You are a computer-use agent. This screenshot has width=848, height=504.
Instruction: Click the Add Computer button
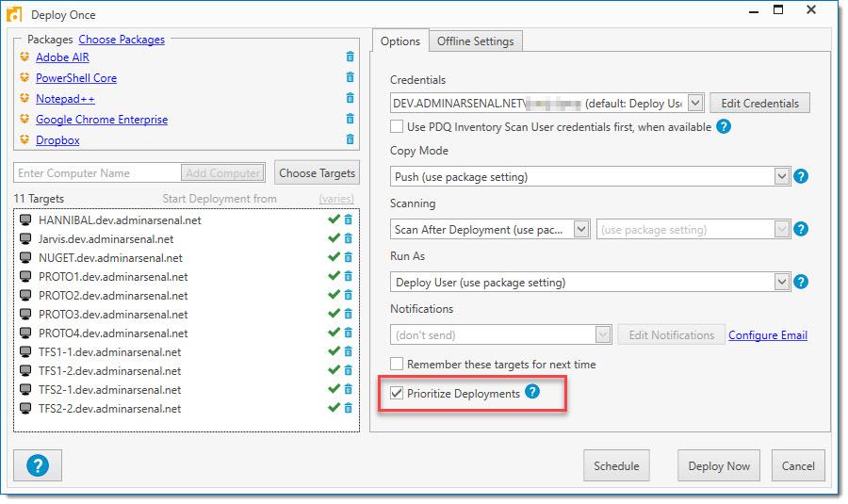pos(222,173)
